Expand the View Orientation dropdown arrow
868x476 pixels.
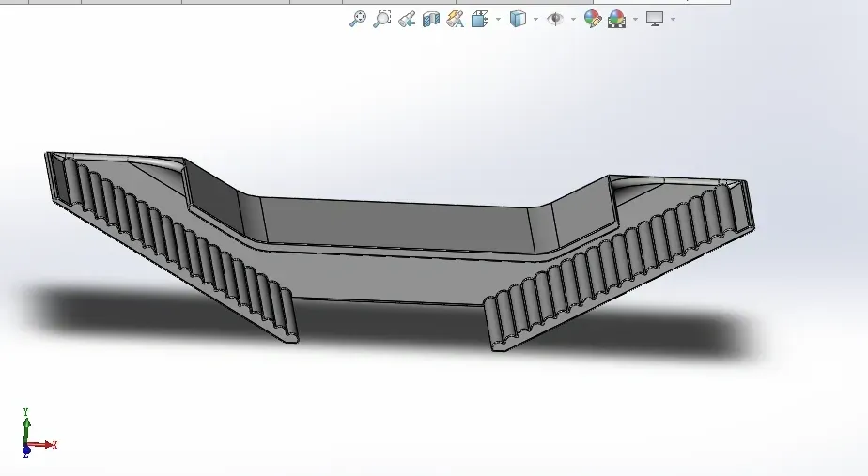coord(498,20)
